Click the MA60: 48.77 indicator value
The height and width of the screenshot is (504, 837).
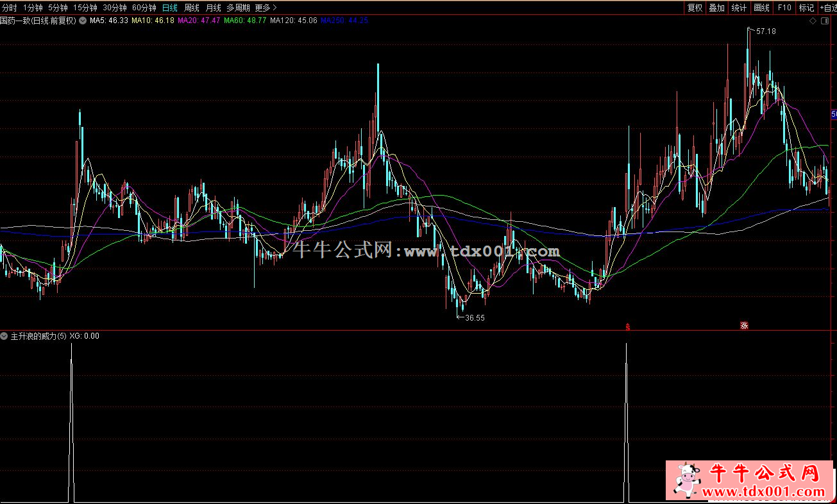click(245, 21)
